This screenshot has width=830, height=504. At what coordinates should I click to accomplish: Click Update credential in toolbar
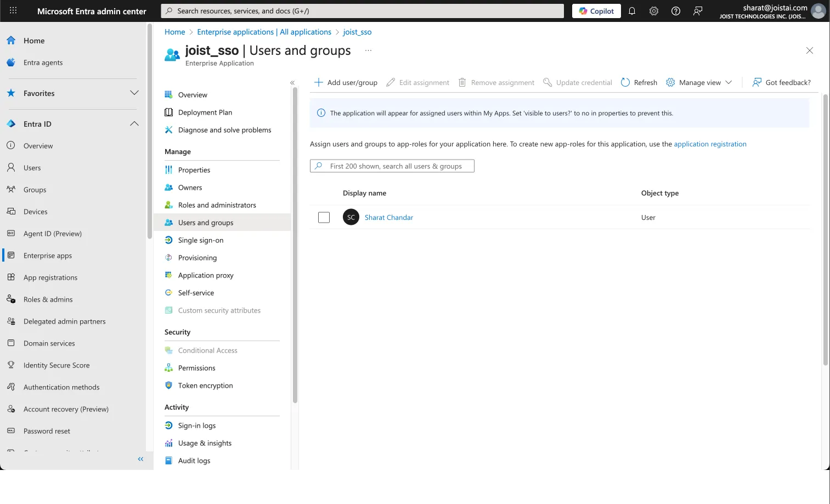578,82
